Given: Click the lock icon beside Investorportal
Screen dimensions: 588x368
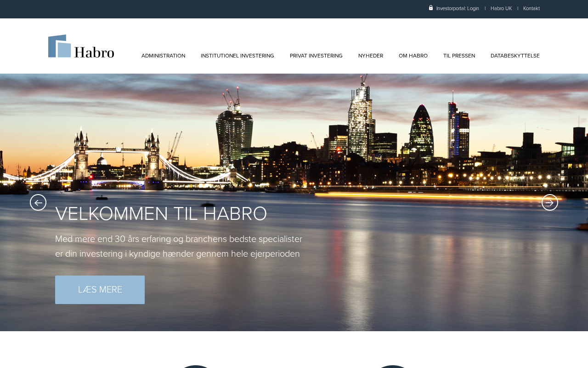Looking at the screenshot, I should click(x=431, y=8).
